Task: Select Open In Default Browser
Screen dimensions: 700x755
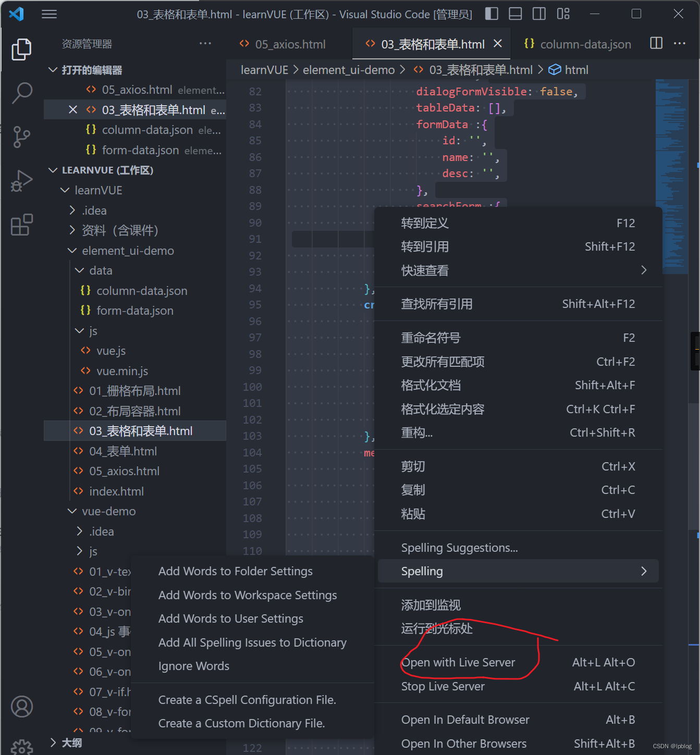Action: coord(518,720)
